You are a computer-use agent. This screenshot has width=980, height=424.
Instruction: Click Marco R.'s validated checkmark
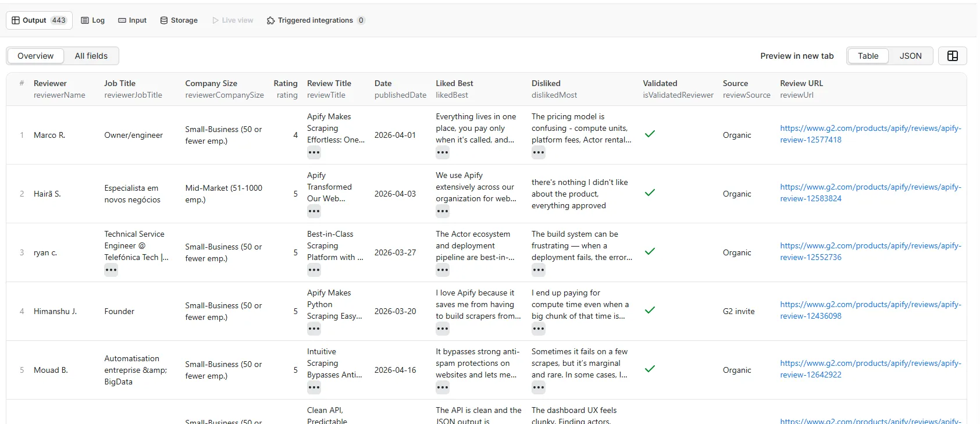(650, 134)
